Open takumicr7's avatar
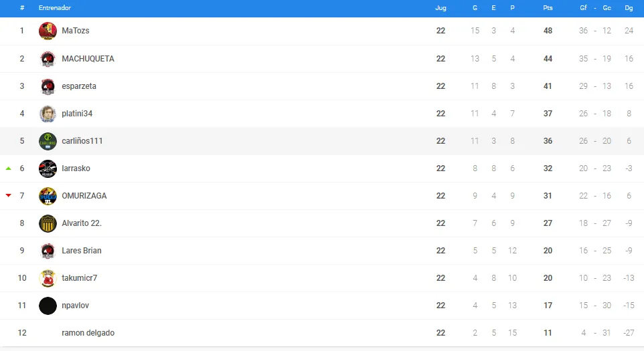This screenshot has width=644, height=351. (x=48, y=278)
